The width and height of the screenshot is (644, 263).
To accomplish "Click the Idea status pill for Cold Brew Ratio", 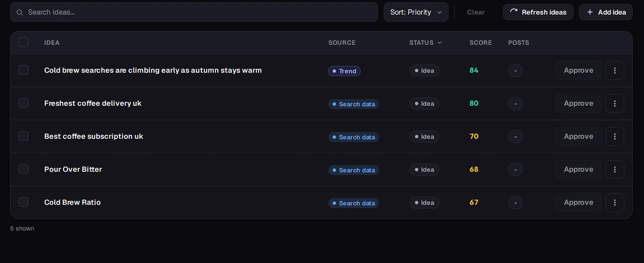I will pos(424,203).
